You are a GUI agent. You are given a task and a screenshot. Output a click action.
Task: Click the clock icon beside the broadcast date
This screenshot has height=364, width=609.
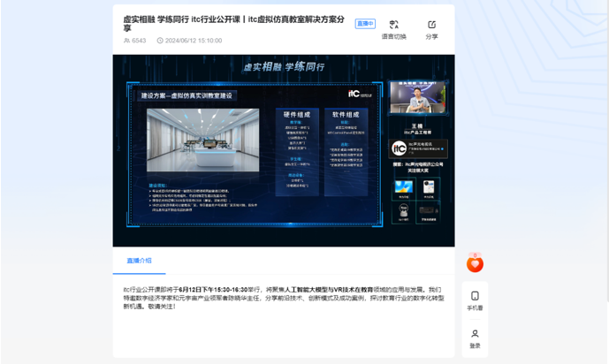point(160,41)
